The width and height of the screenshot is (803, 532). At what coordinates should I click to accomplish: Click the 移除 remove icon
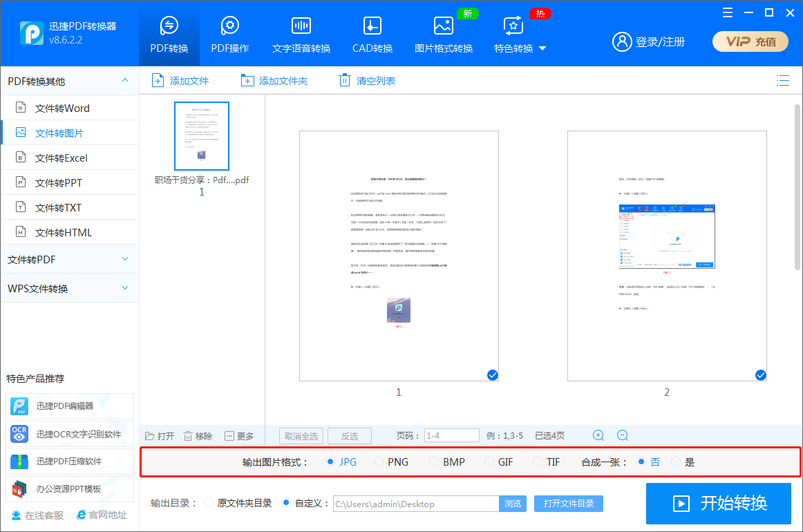tap(188, 435)
